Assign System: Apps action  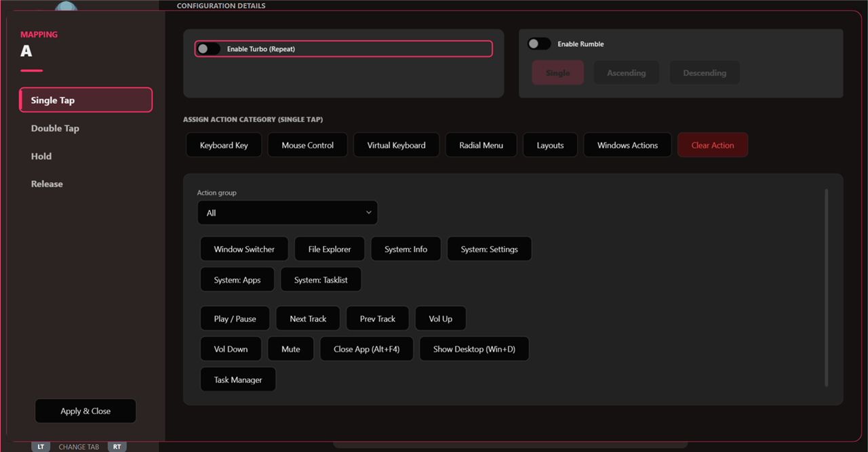pyautogui.click(x=237, y=280)
